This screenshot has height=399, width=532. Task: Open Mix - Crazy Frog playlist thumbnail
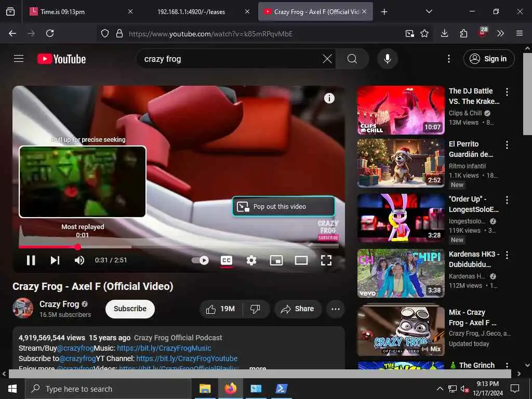(401, 331)
